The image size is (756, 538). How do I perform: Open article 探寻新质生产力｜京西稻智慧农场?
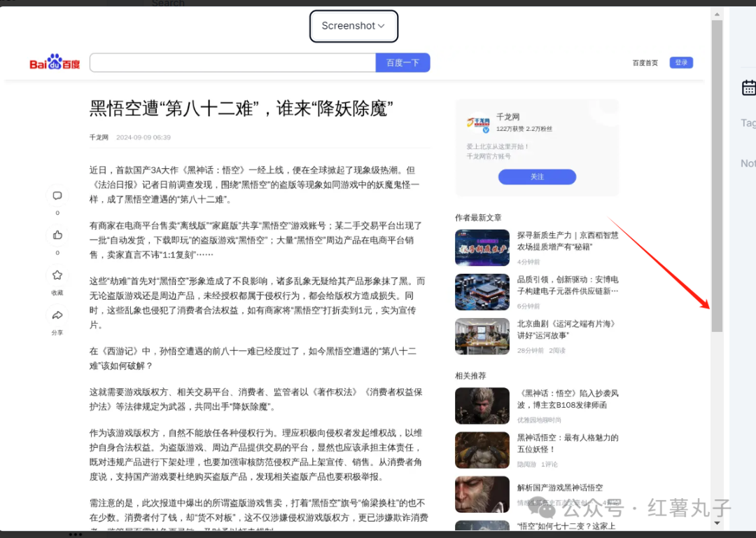[x=568, y=241]
